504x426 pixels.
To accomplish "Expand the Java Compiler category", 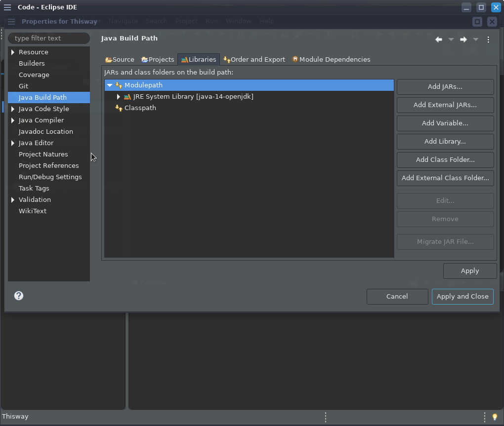I will tap(13, 120).
